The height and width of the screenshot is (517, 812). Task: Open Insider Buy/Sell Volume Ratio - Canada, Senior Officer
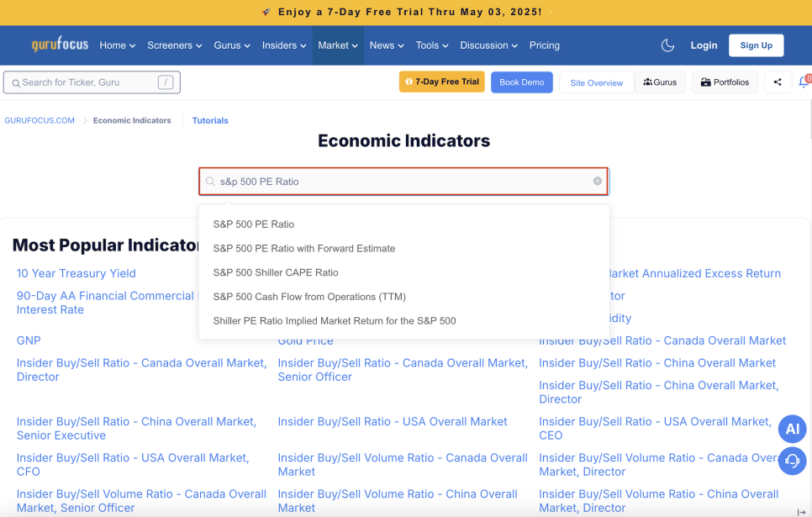pos(141,501)
